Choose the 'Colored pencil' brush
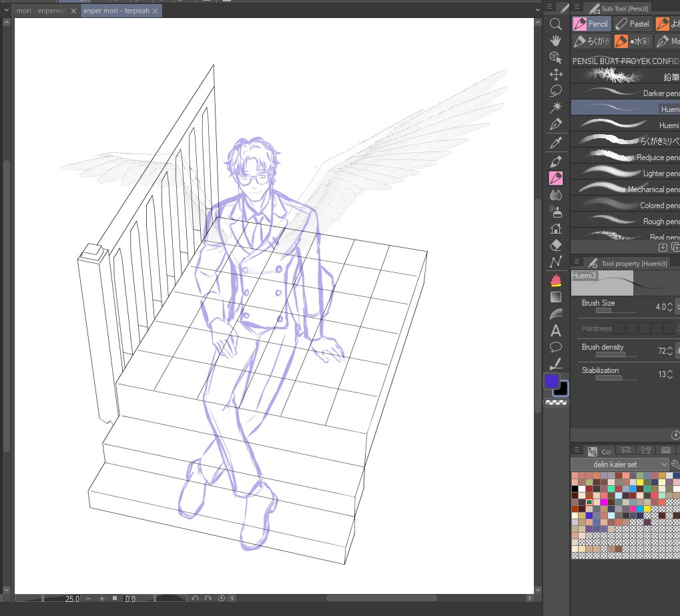Viewport: 680px width, 616px height. pos(625,205)
